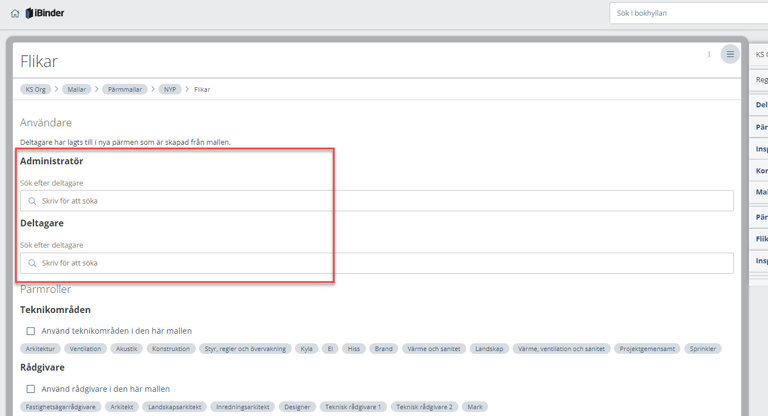The height and width of the screenshot is (416, 768).
Task: Click the Fastighetsägarrådgivare tag
Action: click(x=59, y=407)
